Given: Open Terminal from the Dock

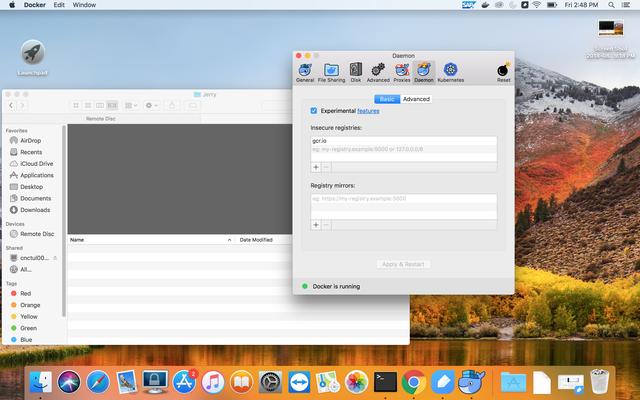Looking at the screenshot, I should click(x=385, y=382).
